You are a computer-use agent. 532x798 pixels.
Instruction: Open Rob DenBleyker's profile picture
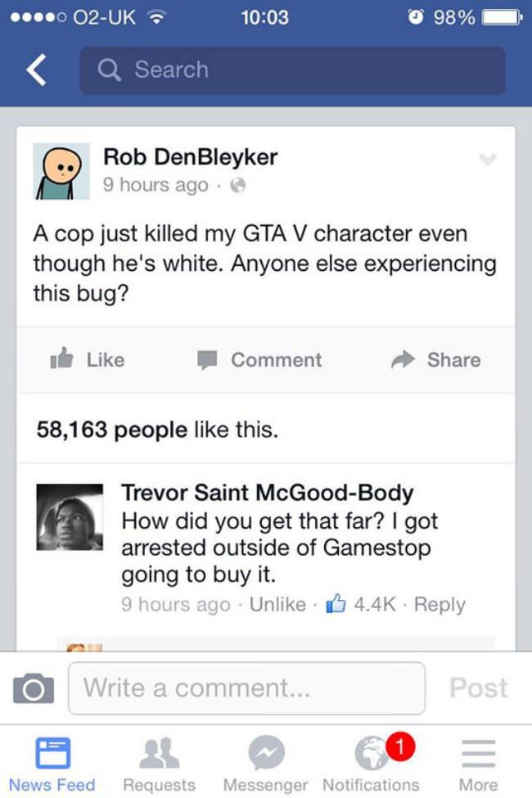pos(61,171)
